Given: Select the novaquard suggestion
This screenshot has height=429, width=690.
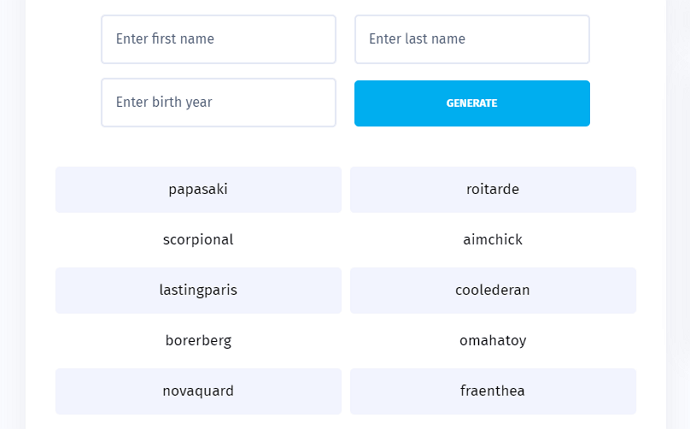Looking at the screenshot, I should [198, 391].
